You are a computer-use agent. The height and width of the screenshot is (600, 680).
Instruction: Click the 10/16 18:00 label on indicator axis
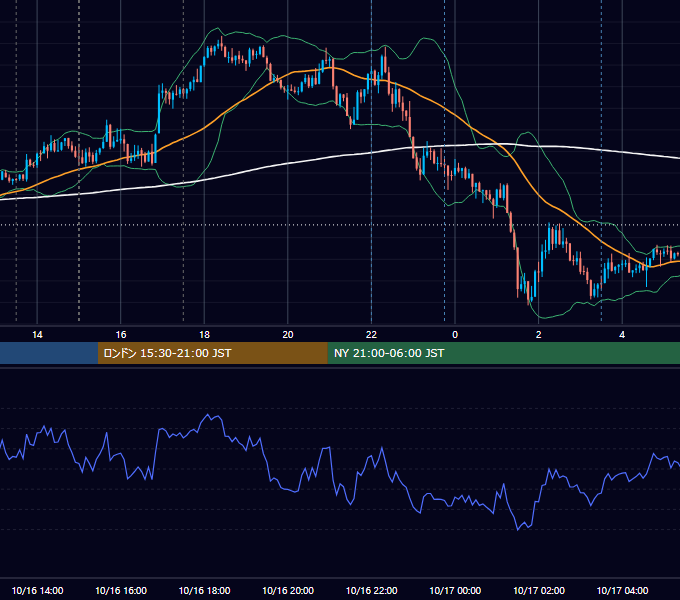(204, 590)
